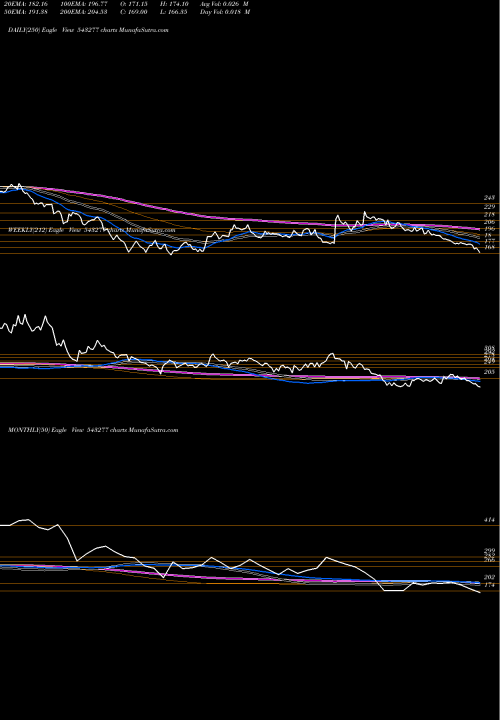Screen dimensions: 500x720
Task: Click the WEEKLY(212) Eagle View chart title
Action: (x=91, y=230)
